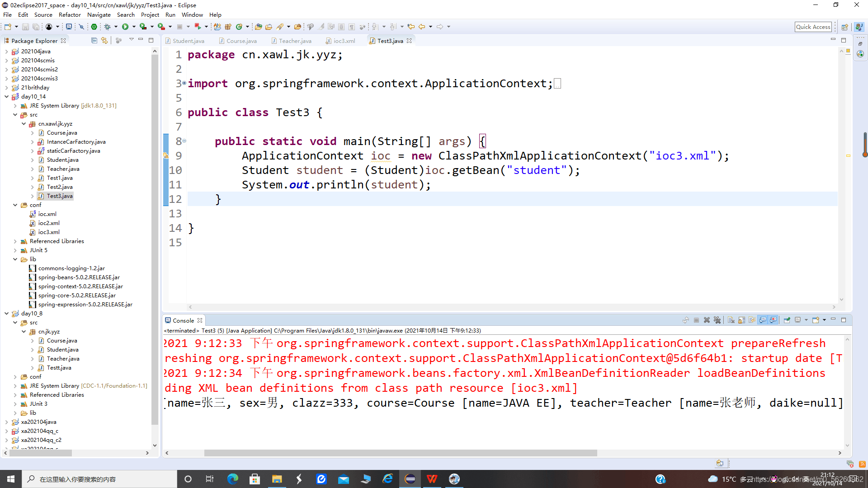
Task: Open the Refactor menu
Action: [x=70, y=14]
